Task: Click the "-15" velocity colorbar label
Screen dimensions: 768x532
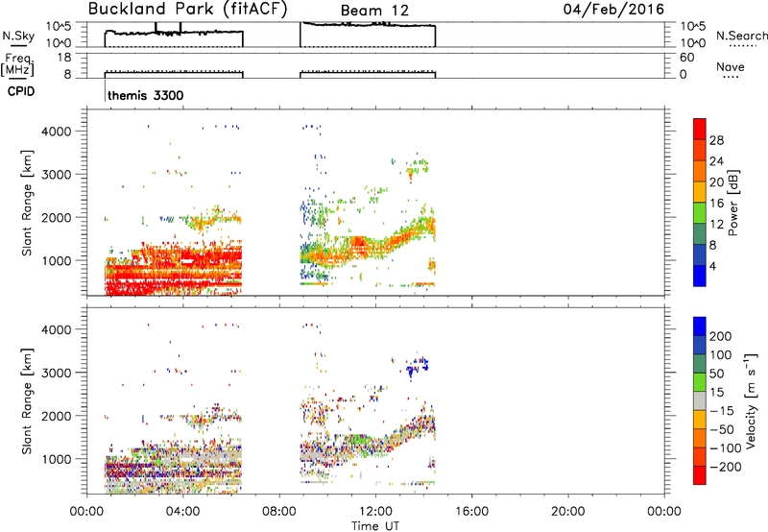Action: (722, 411)
